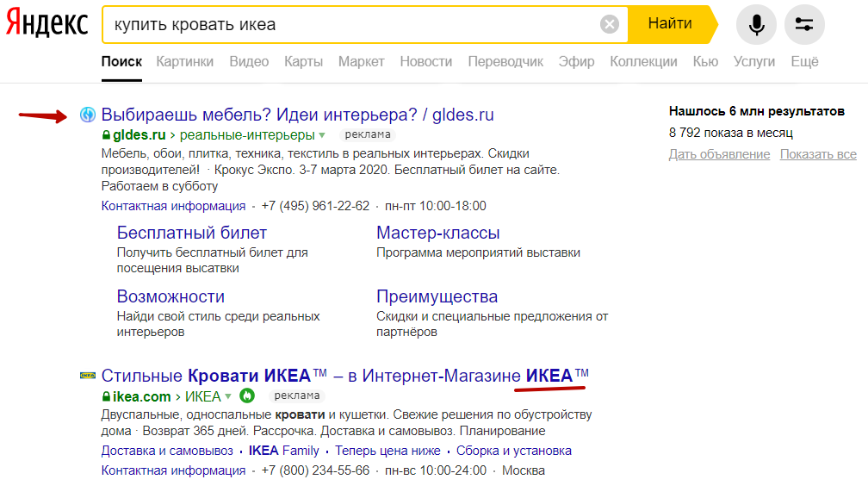Expand the ikea.com ИКЕА dropdown arrow
The image size is (868, 492).
228,396
